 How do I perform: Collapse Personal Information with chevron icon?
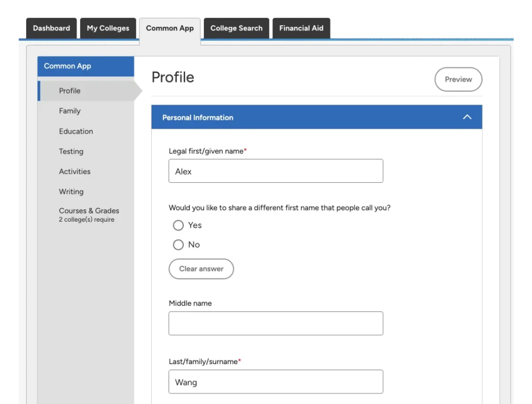tap(467, 117)
